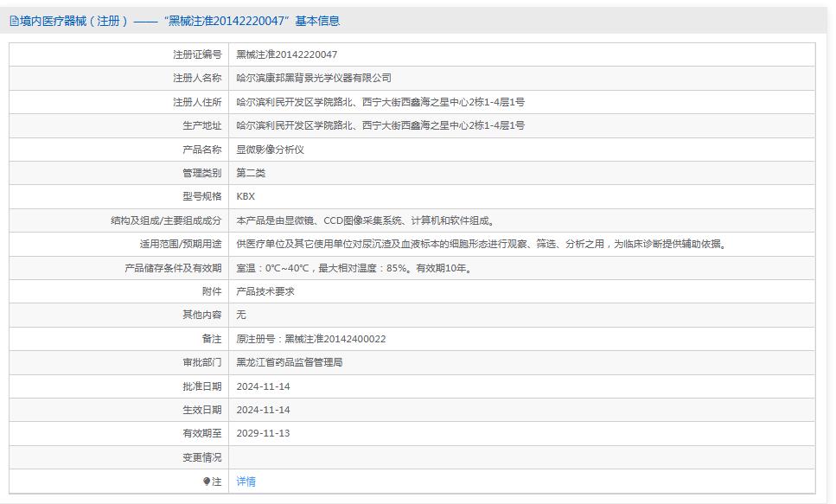Select the registration number 黑械注准20142220047 value

click(x=287, y=54)
